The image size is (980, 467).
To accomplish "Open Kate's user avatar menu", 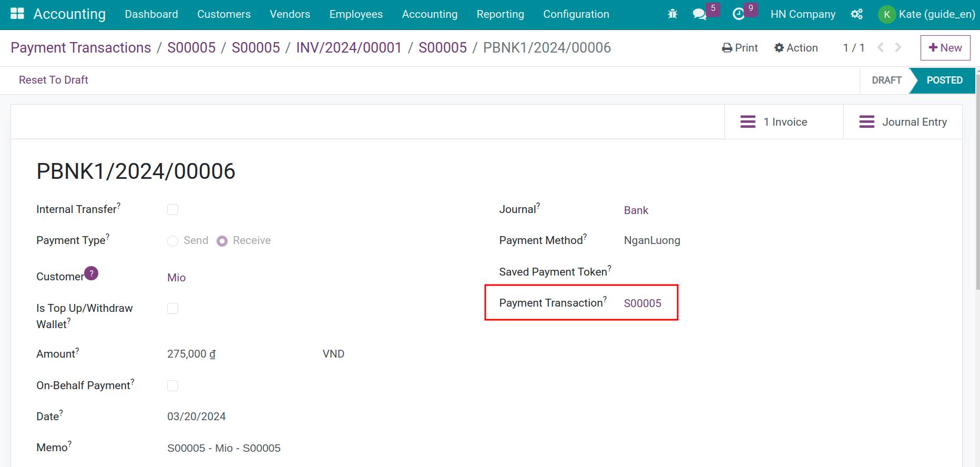I will pos(927,14).
